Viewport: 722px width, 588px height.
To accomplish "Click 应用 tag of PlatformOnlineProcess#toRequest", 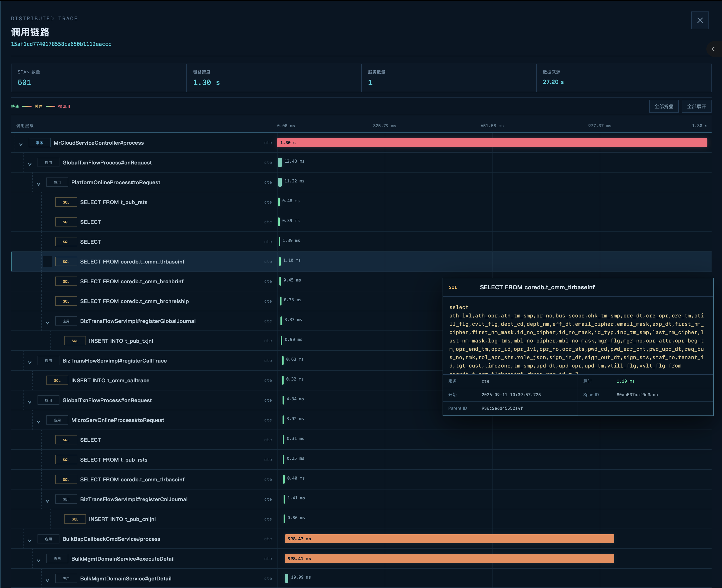I will click(x=57, y=182).
